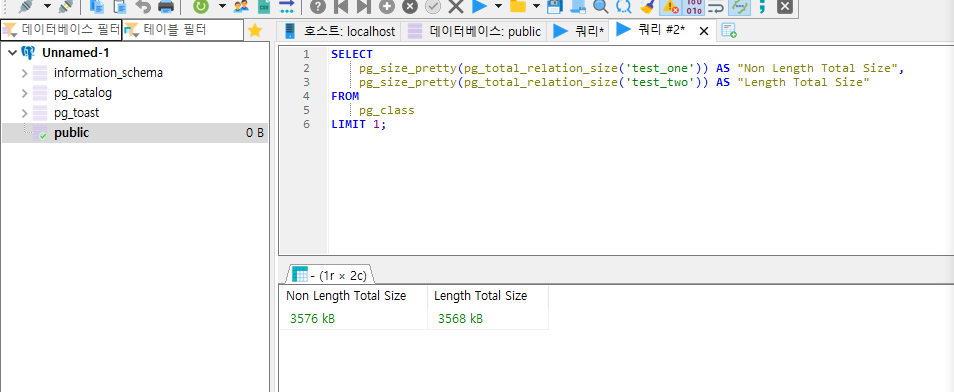The image size is (954, 392).
Task: Click the delete row circle icon
Action: coord(409,7)
